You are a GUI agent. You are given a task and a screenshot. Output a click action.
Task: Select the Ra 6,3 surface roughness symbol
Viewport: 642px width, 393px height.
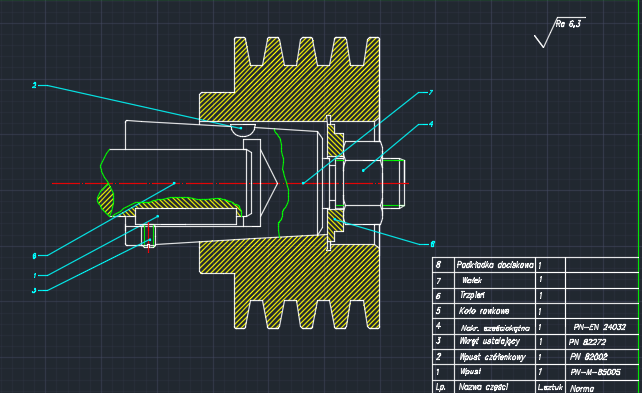(x=560, y=32)
